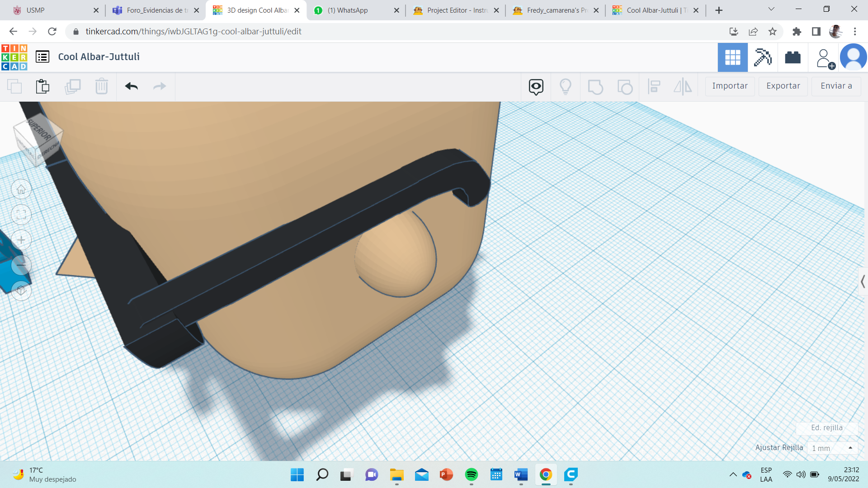The image size is (868, 488).
Task: Fit the design to view
Action: coord(21,215)
